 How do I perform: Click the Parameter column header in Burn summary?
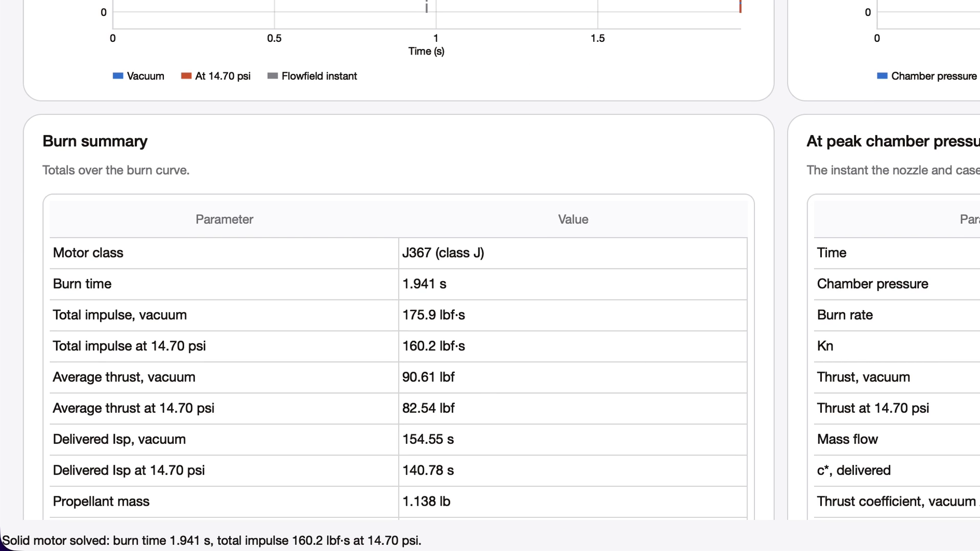(x=224, y=219)
